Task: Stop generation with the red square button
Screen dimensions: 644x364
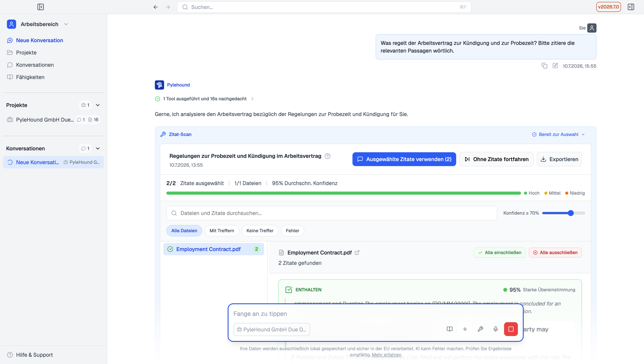Action: pyautogui.click(x=511, y=329)
